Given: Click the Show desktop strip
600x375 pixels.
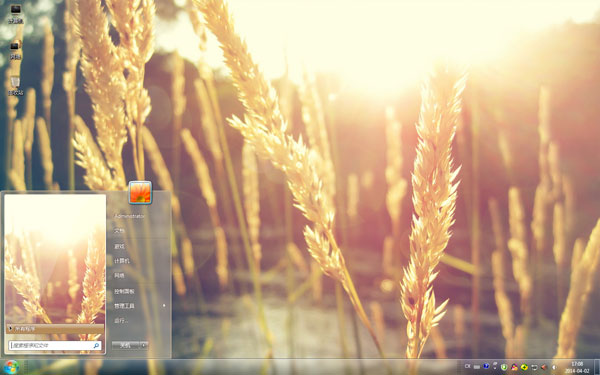Looking at the screenshot, I should tap(597, 367).
